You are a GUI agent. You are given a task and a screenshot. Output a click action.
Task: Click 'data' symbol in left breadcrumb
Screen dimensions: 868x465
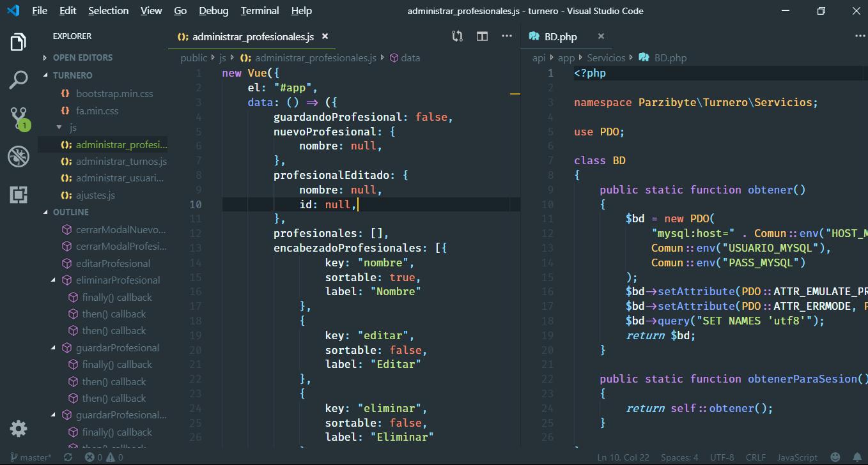(410, 57)
